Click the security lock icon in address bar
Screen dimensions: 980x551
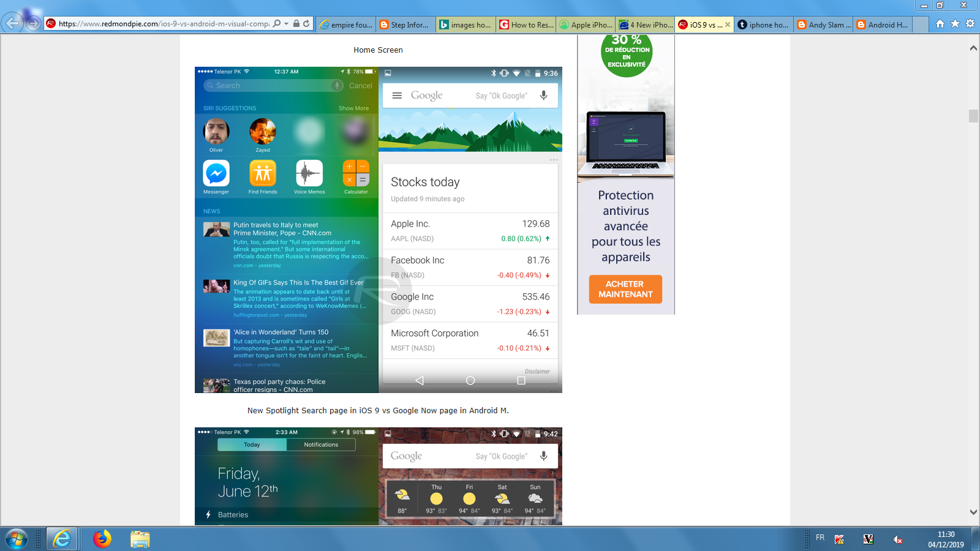pos(296,24)
